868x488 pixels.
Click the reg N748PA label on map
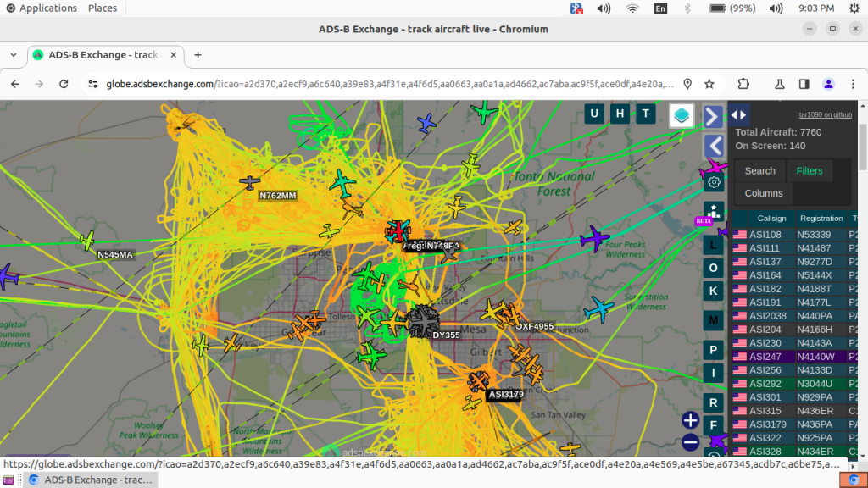point(431,246)
